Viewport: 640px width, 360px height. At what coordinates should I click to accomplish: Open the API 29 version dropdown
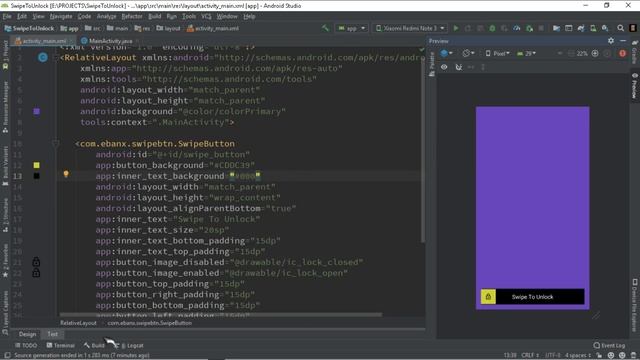(527, 53)
